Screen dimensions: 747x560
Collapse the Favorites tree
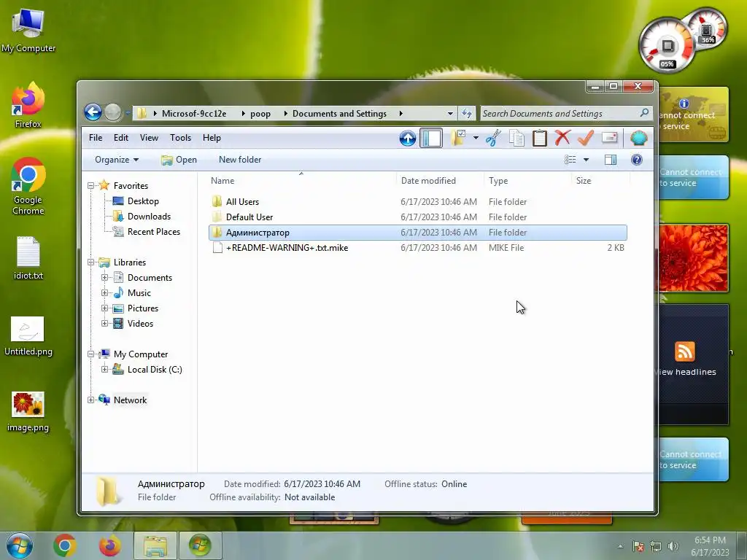point(90,186)
